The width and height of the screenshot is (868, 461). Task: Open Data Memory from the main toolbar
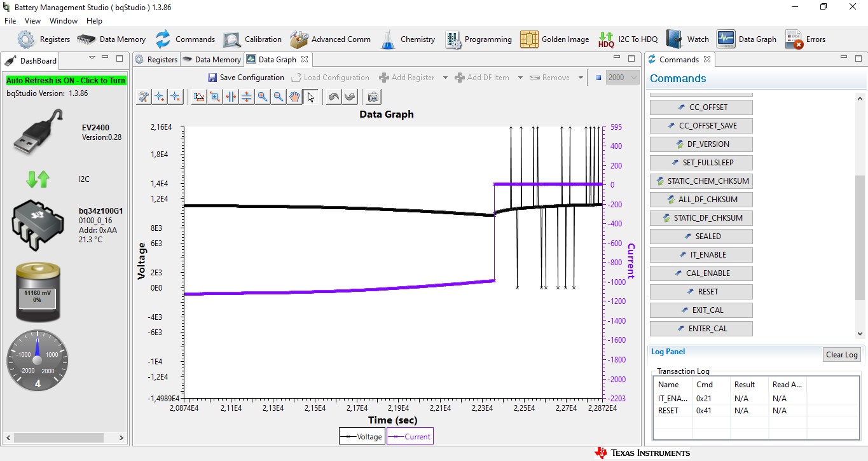[111, 39]
